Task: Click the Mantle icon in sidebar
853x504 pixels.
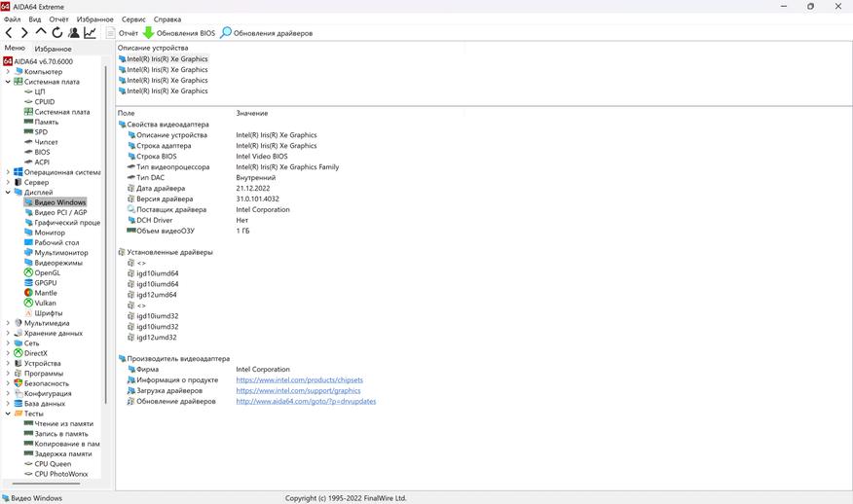Action: coord(29,293)
